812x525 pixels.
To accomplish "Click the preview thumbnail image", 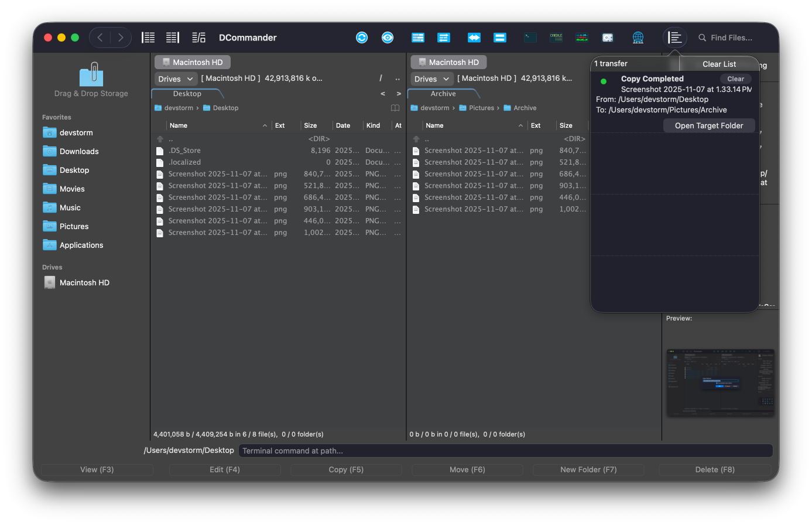I will [720, 383].
